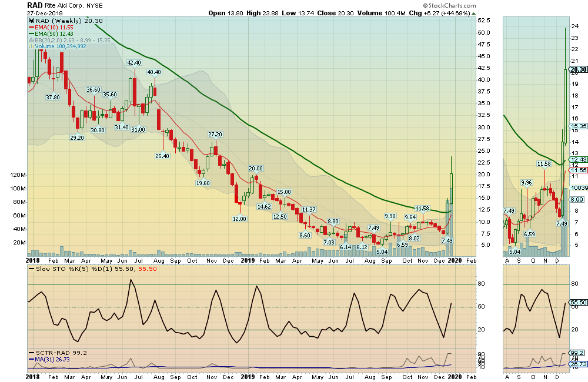Click the Chg +6.27 (+44.69%) value

coord(439,13)
